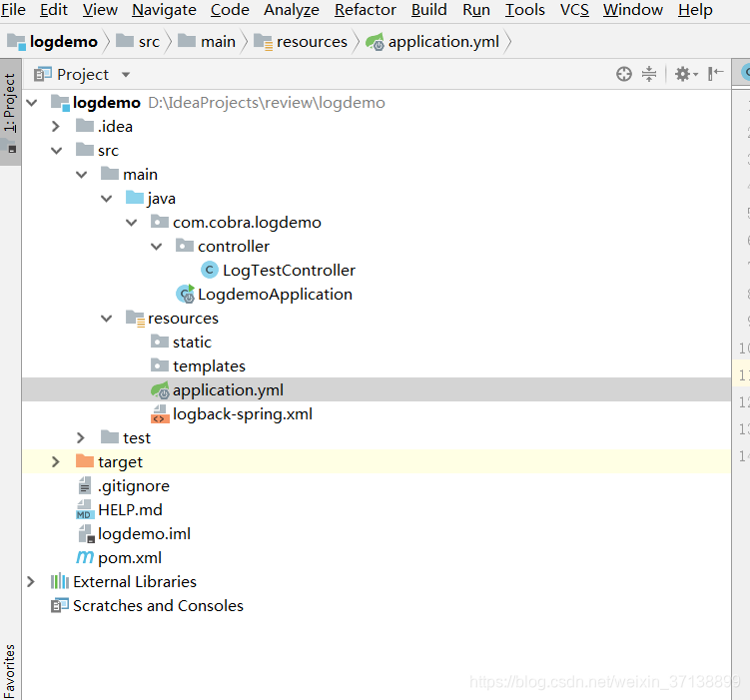The height and width of the screenshot is (700, 750).
Task: Open the Refactor menu
Action: pos(366,10)
